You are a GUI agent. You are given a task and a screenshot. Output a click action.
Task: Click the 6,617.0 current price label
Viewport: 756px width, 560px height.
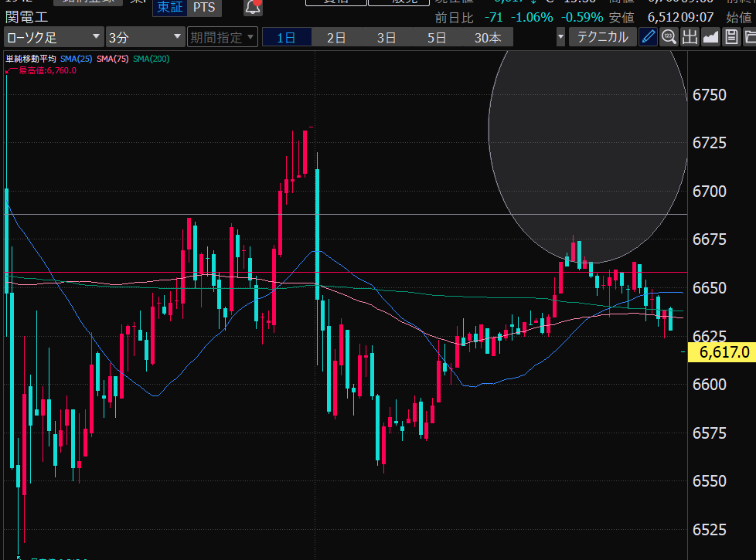tap(724, 352)
